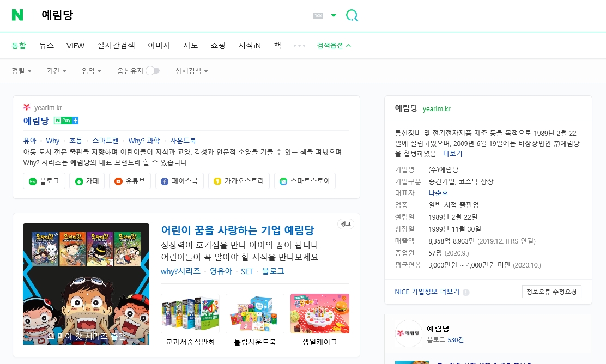Open the Why sublink
606x364 pixels.
[52, 141]
